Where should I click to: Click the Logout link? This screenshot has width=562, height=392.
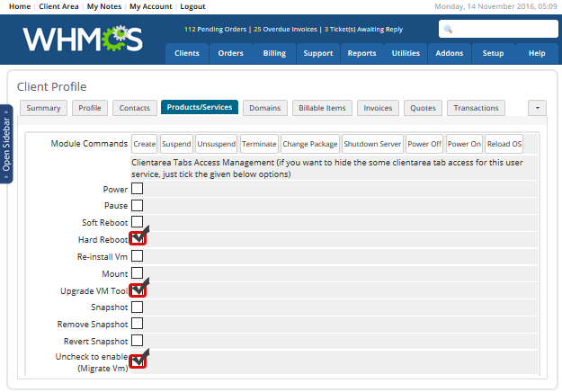[192, 6]
